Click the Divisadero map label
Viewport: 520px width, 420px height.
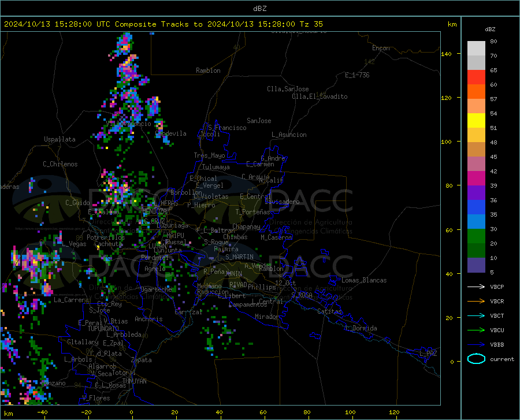pos(282,202)
